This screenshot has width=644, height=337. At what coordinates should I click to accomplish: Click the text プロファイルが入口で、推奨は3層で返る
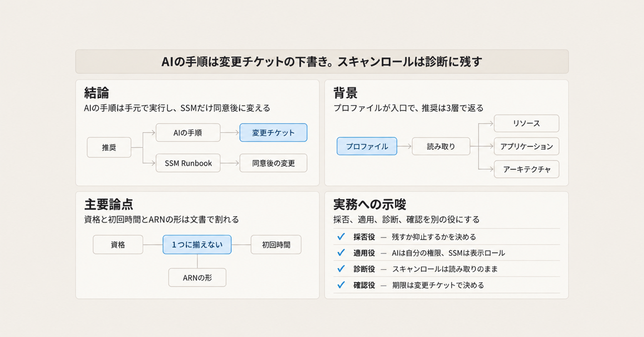pos(408,108)
